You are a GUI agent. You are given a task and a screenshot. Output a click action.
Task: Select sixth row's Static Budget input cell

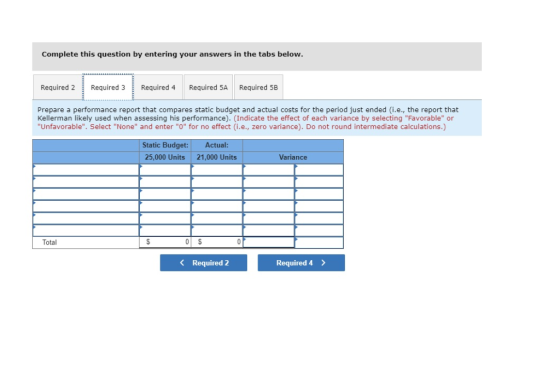165,230
